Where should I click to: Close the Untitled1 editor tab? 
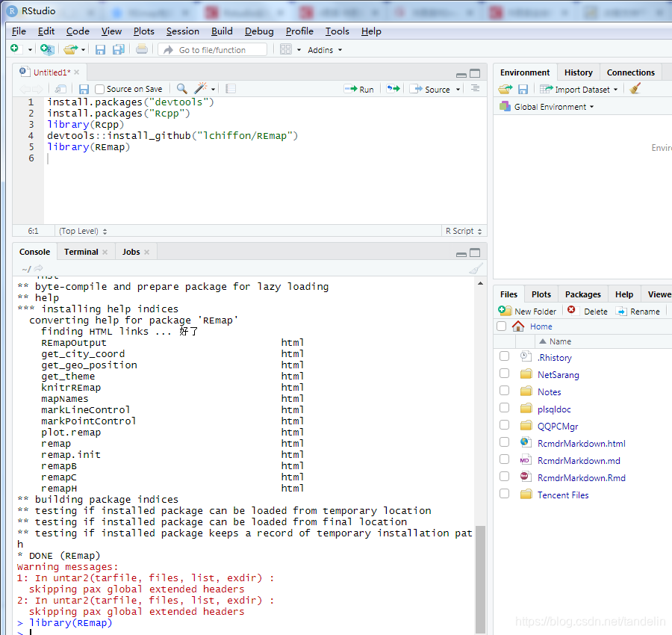click(x=77, y=72)
